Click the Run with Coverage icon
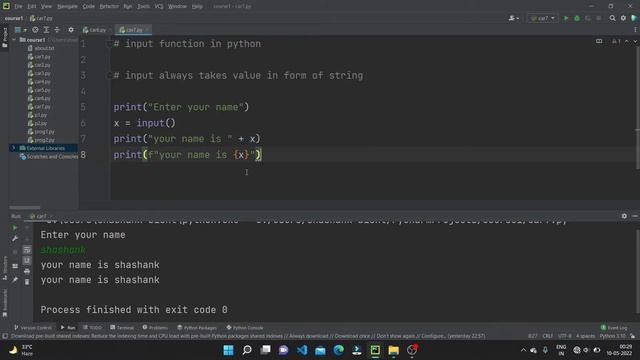This screenshot has width=640, height=360. pos(588,18)
